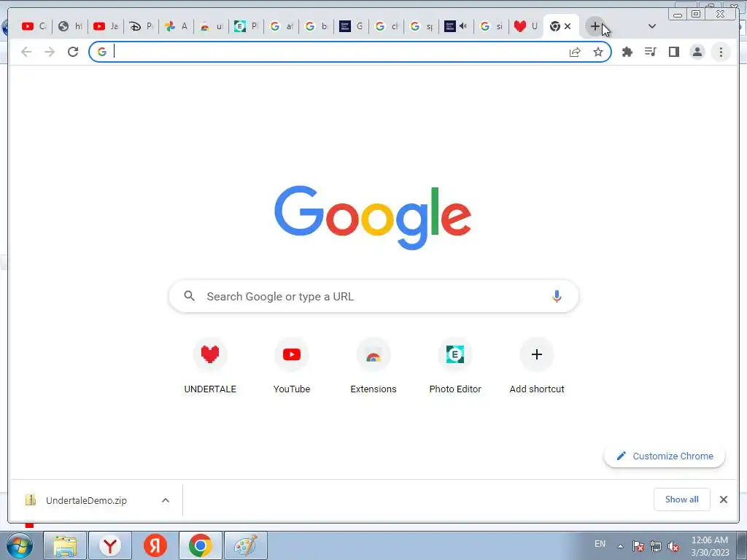Open Chrome's three-dot menu
The image size is (747, 560).
click(721, 52)
